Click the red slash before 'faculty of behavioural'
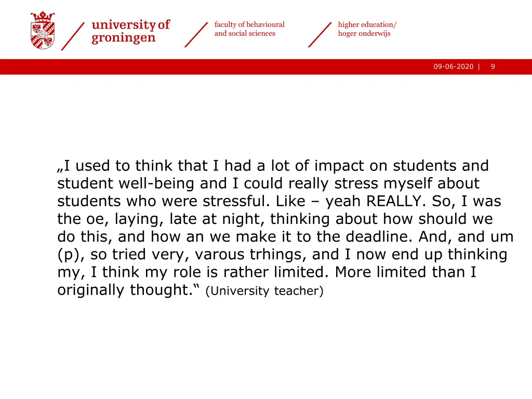 196,35
